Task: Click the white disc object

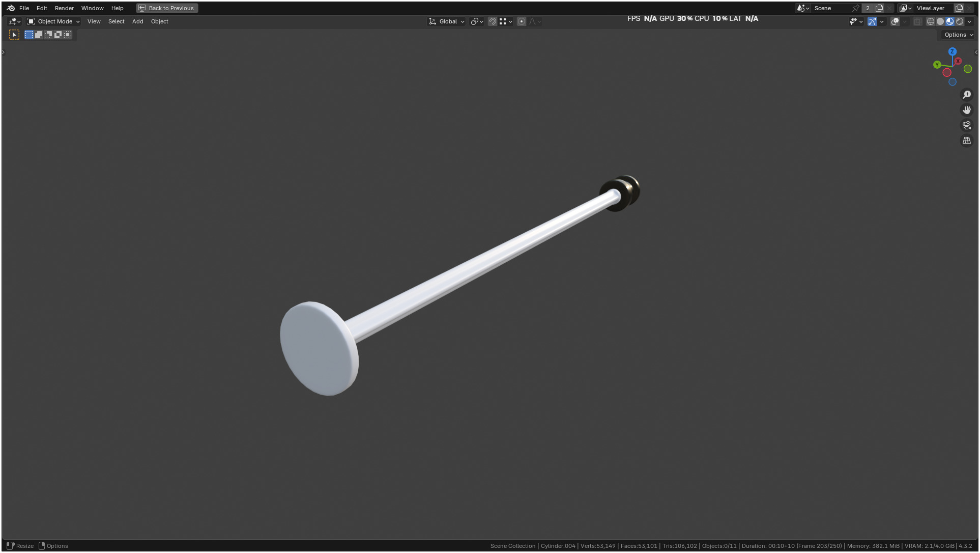Action: (319, 348)
